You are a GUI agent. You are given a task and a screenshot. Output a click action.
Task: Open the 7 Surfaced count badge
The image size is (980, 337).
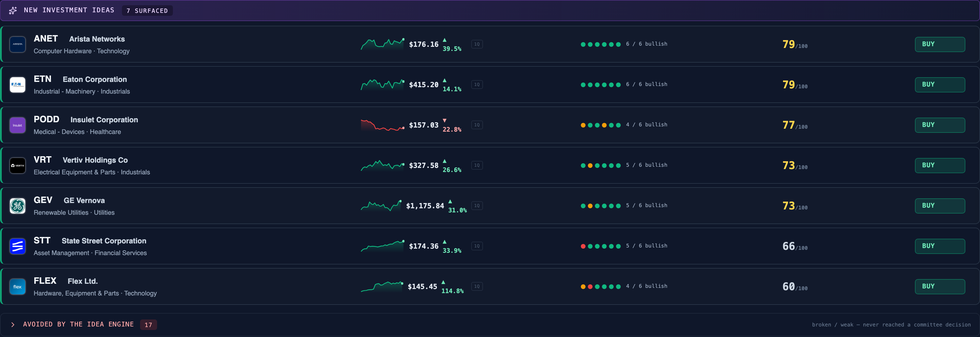point(147,11)
